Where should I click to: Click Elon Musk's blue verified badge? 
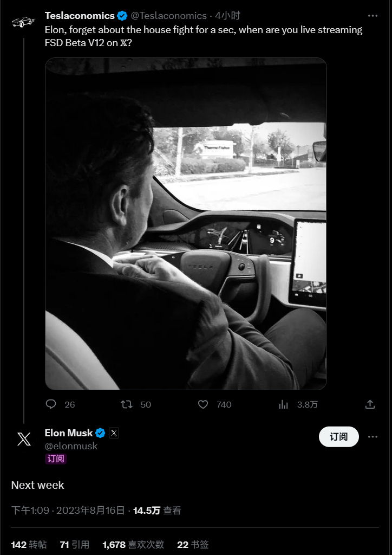click(101, 433)
